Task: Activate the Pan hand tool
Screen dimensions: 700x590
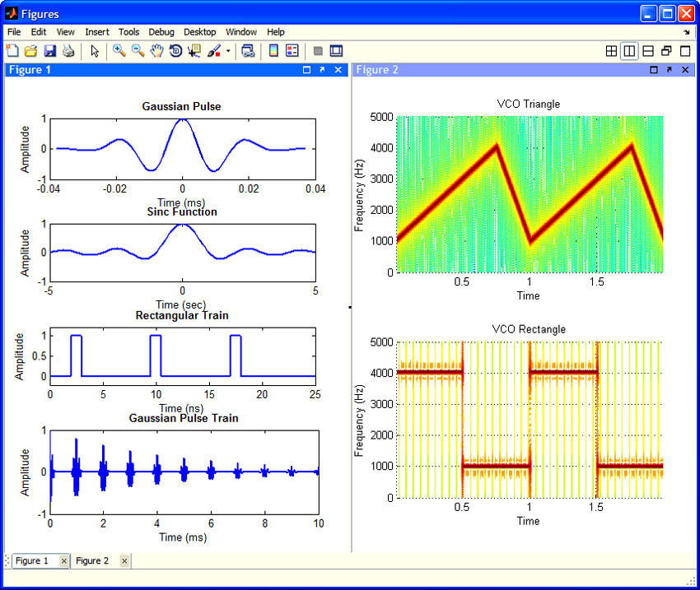Action: [156, 50]
